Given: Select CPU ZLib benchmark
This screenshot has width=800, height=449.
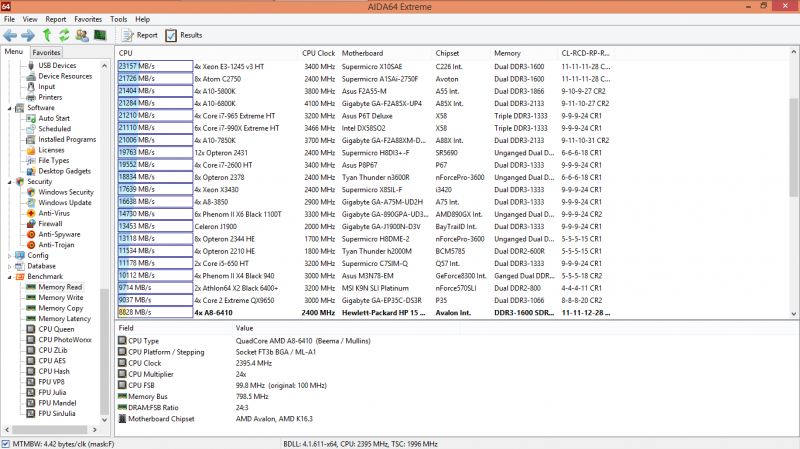Looking at the screenshot, I should [53, 350].
